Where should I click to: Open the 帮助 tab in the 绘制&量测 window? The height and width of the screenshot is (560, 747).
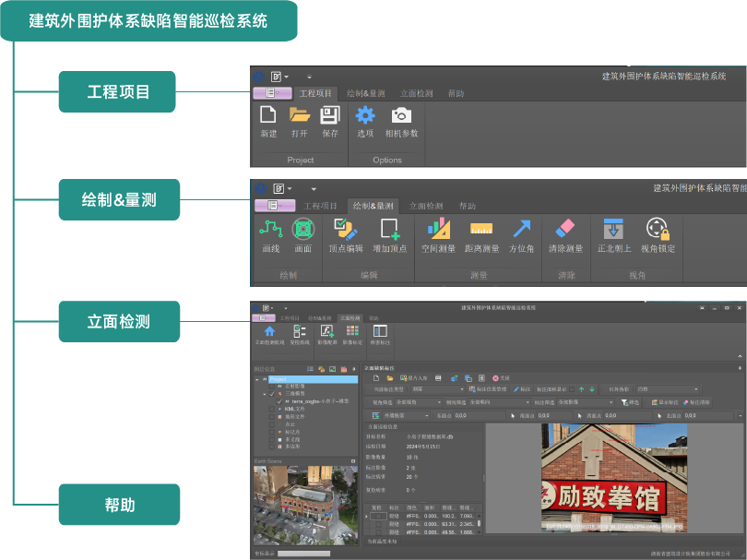click(468, 206)
